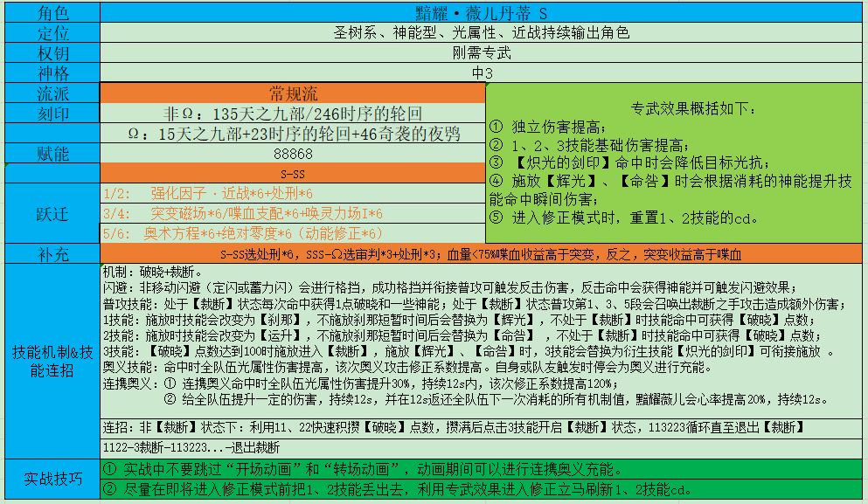Select the 专武效果概括如下 green cell
868x504 pixels.
pyautogui.click(x=673, y=163)
